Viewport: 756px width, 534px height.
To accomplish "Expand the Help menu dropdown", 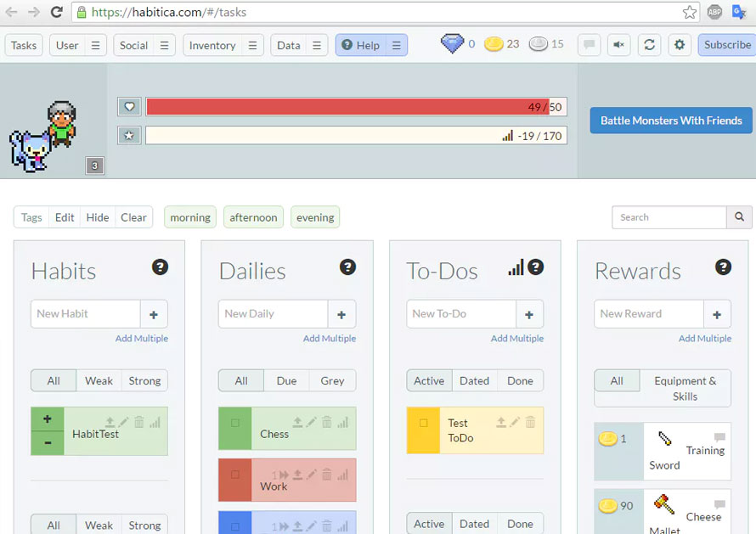I will [396, 45].
